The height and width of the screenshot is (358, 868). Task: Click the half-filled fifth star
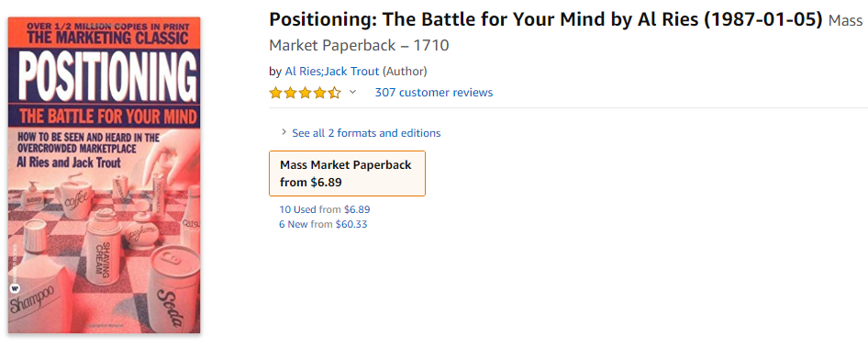click(x=334, y=93)
